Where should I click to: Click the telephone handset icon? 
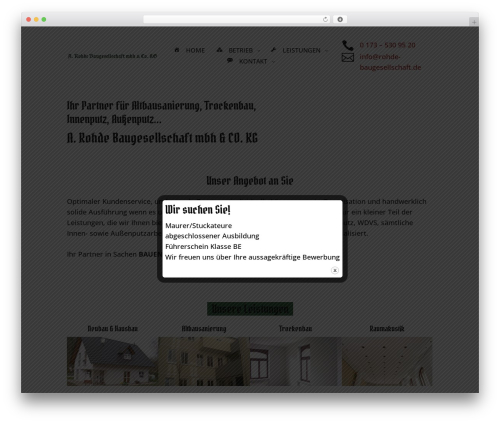click(x=347, y=45)
